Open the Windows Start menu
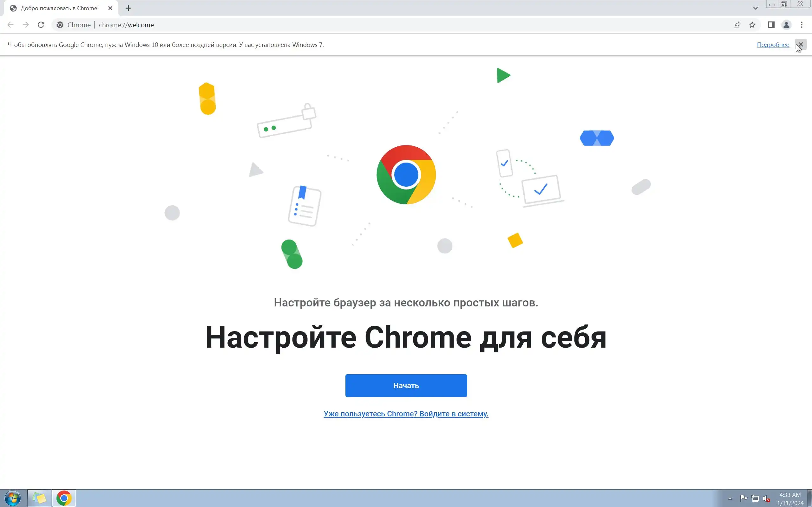Viewport: 812px width, 507px height. coord(13,498)
